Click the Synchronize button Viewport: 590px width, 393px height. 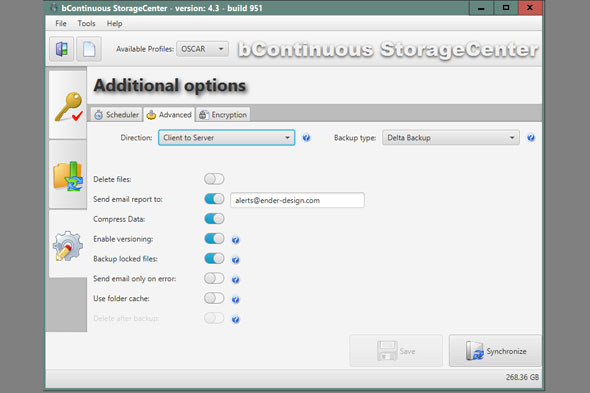tap(495, 351)
